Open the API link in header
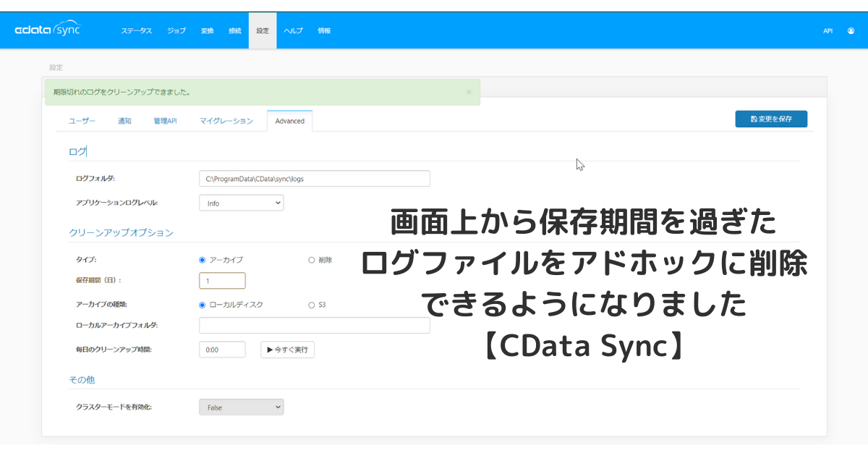Viewport: 868px width, 456px height. point(828,31)
